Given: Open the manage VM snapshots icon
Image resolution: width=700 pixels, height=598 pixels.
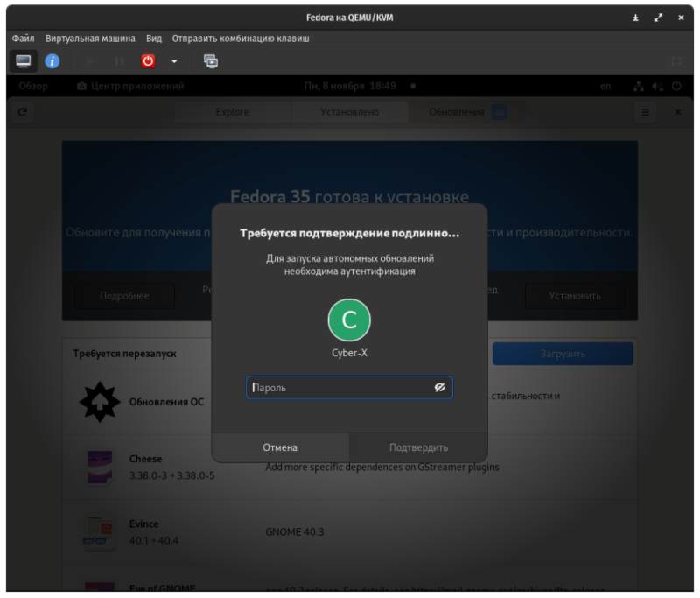Looking at the screenshot, I should click(x=211, y=61).
